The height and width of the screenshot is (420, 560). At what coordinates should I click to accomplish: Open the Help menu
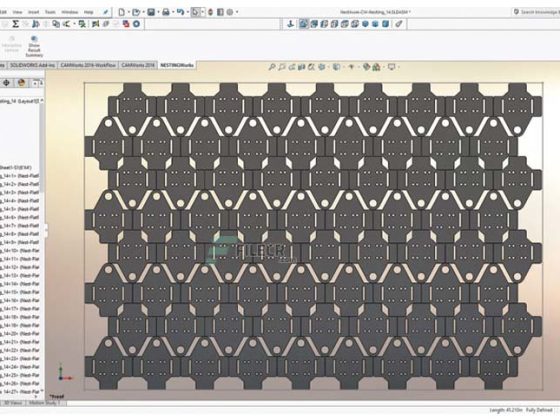click(x=89, y=12)
